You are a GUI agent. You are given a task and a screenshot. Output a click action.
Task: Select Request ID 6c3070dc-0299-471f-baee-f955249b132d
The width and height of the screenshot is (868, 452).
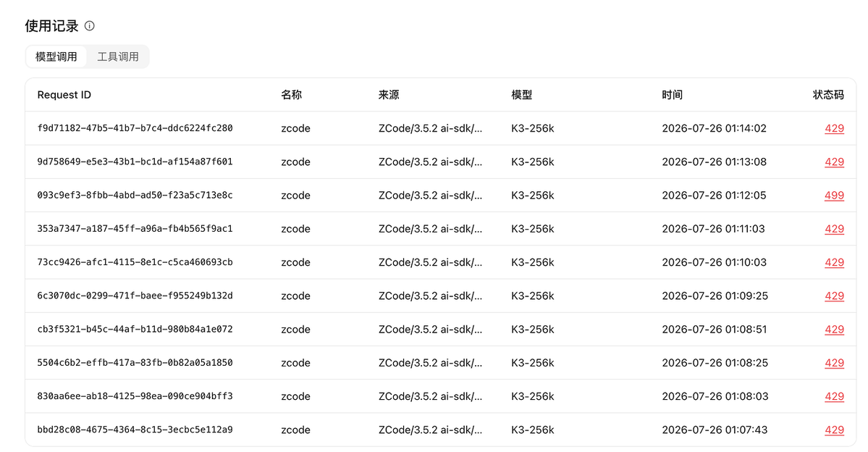(x=135, y=296)
